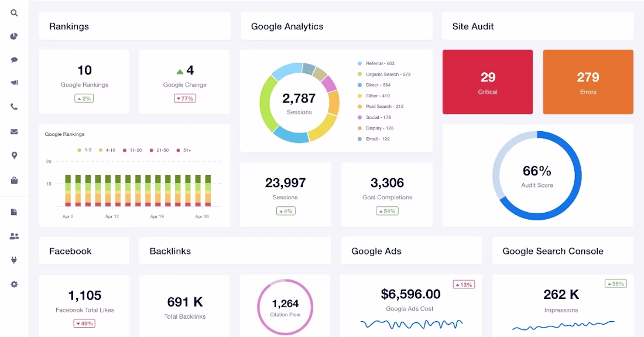644x337 pixels.
Task: Open the pie chart reports icon
Action: click(14, 36)
